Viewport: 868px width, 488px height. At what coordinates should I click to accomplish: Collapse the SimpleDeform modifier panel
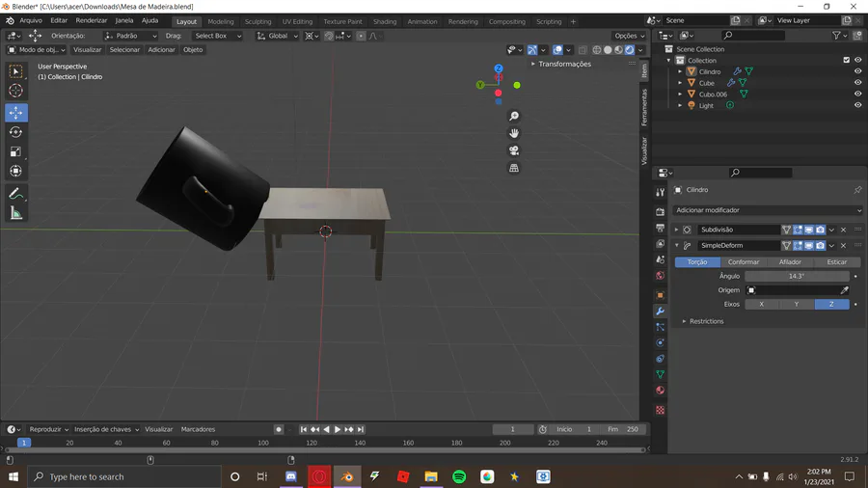[x=676, y=246]
